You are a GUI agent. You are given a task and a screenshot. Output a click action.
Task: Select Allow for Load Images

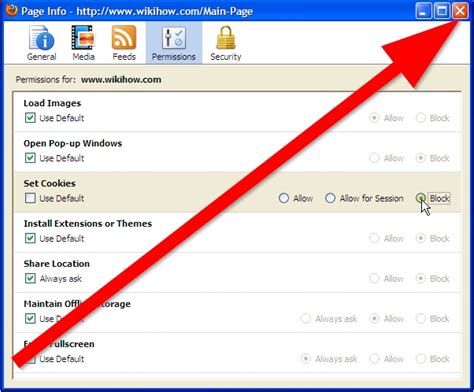pos(374,118)
